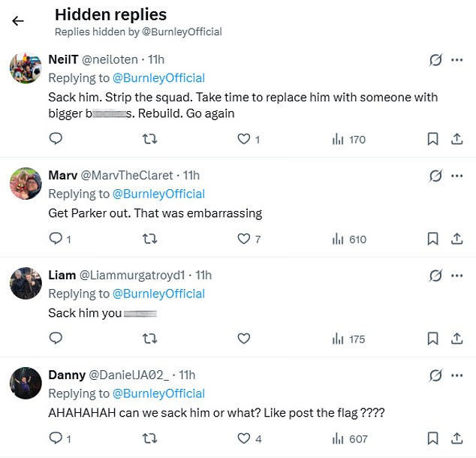Share NeilT's post
Screen dimensions: 476x458
click(x=456, y=139)
